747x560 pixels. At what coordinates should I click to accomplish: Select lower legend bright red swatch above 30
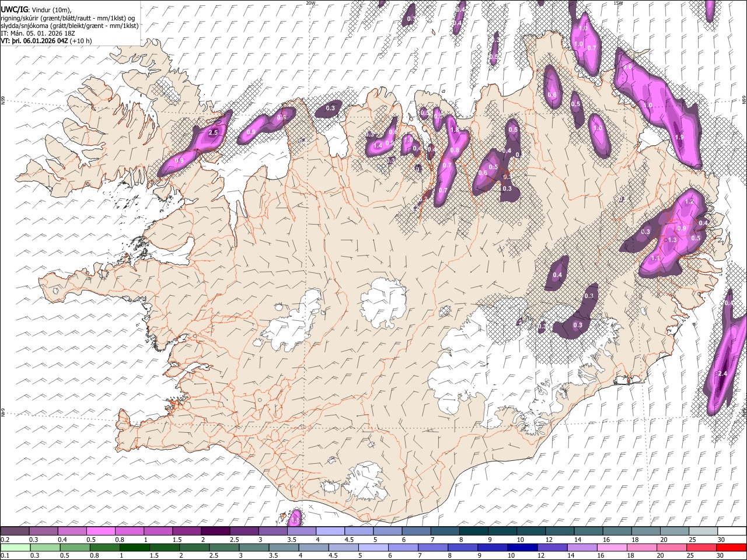pyautogui.click(x=732, y=547)
